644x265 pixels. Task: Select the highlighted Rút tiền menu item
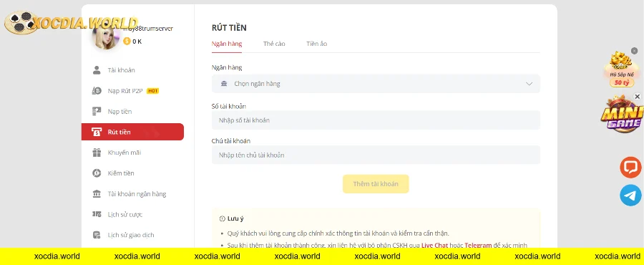132,132
